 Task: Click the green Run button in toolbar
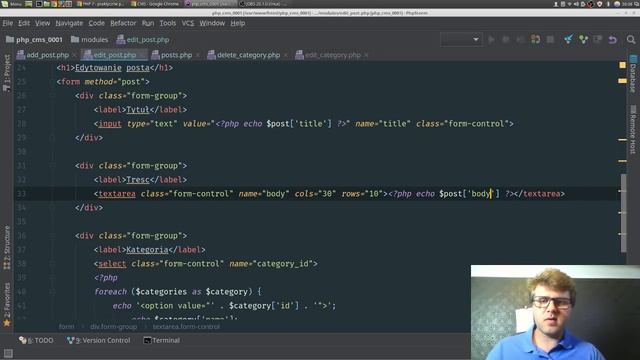(x=492, y=40)
